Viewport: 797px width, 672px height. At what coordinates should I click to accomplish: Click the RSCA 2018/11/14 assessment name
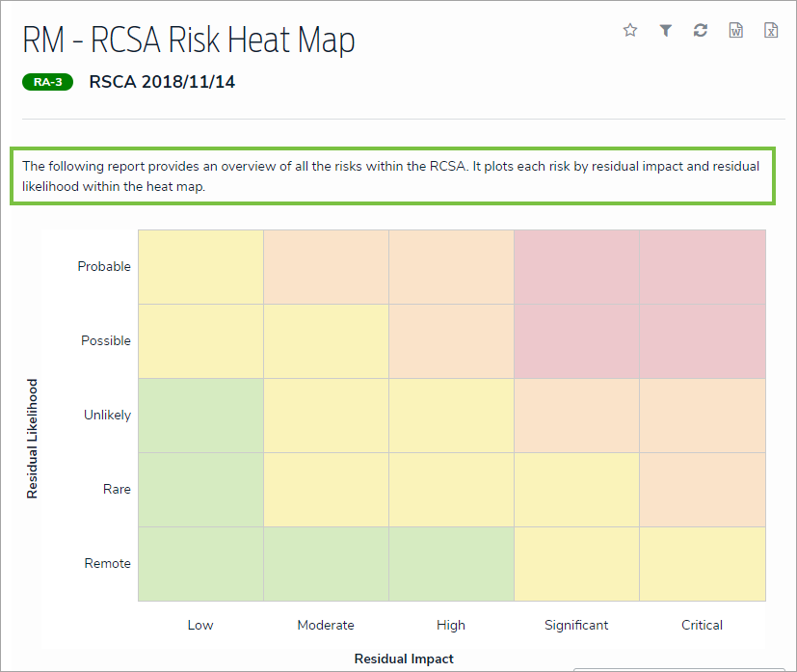pyautogui.click(x=162, y=82)
